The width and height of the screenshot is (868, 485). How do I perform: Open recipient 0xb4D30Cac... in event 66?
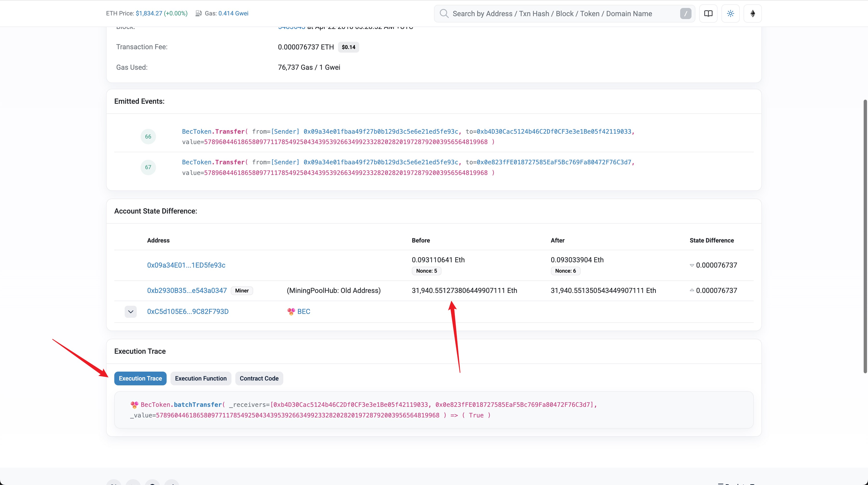coord(554,132)
